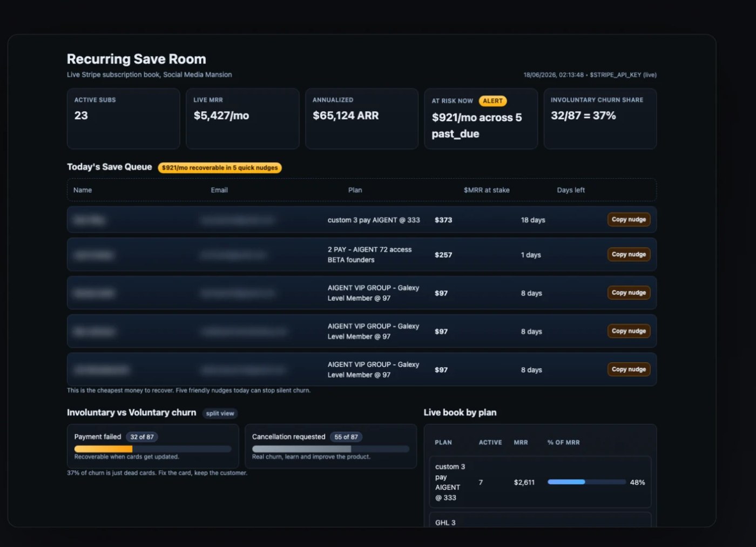
Task: Select the Email column header
Action: [x=219, y=190]
